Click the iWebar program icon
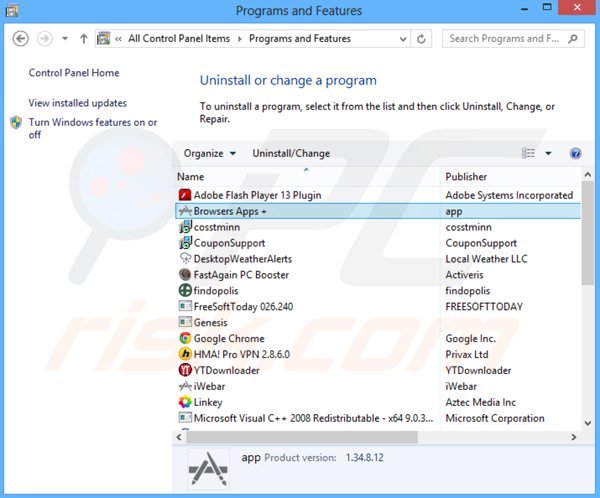Screen dimensions: 600x498 (x=185, y=386)
